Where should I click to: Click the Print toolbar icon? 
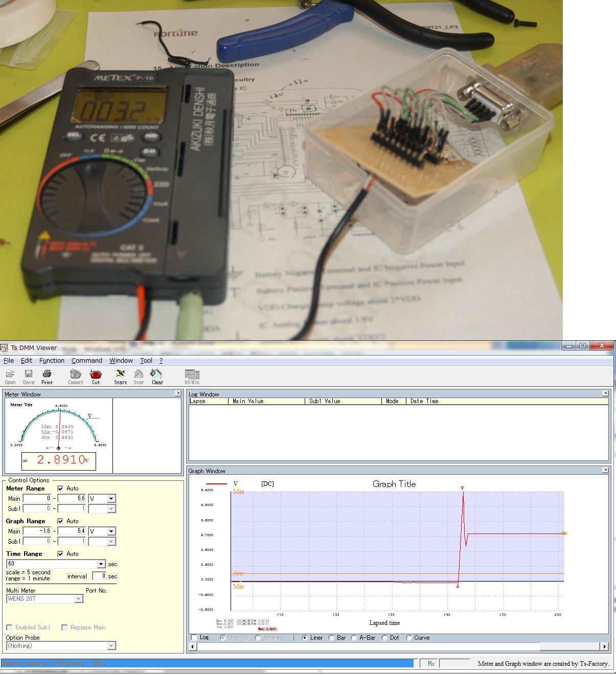tap(47, 376)
